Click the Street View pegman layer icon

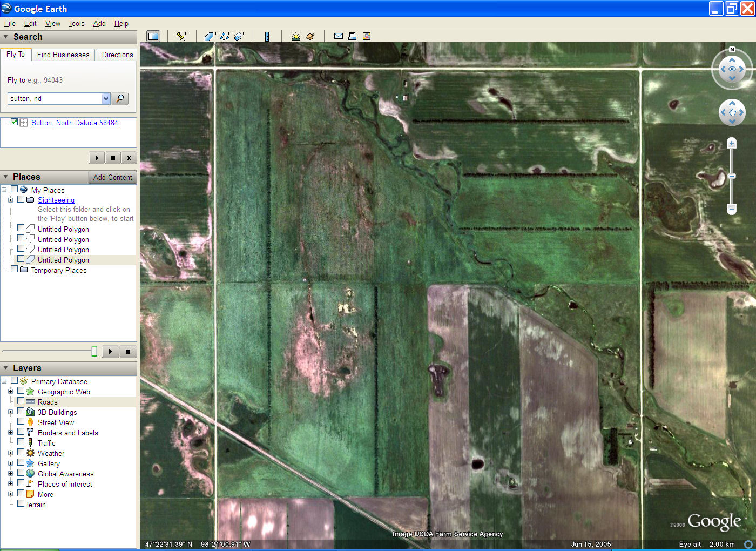[30, 422]
